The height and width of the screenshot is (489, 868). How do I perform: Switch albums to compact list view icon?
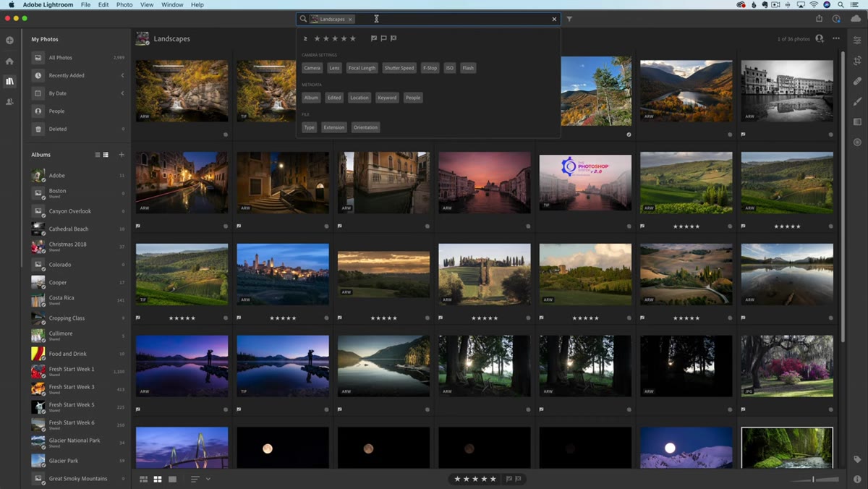(x=98, y=155)
